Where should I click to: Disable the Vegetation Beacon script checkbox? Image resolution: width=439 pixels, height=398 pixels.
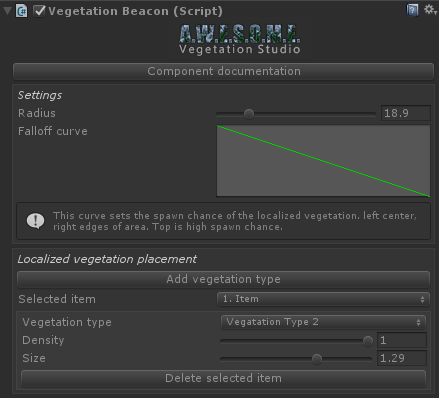39,11
